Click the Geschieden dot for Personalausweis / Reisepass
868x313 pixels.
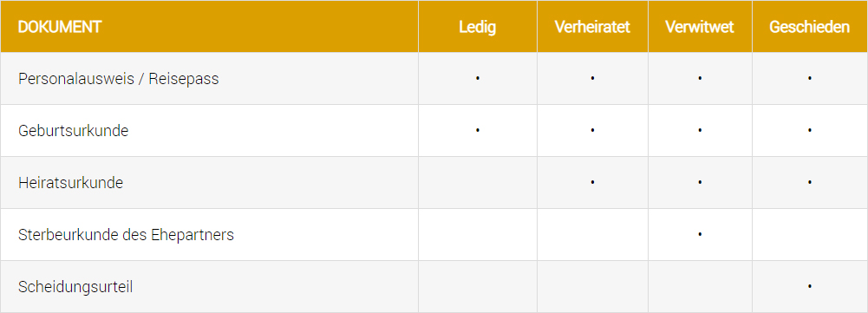click(809, 79)
